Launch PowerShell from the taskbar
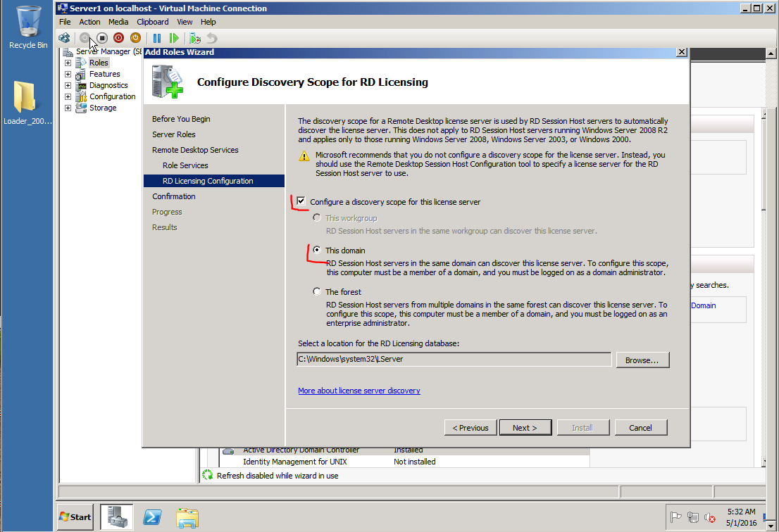 152,517
